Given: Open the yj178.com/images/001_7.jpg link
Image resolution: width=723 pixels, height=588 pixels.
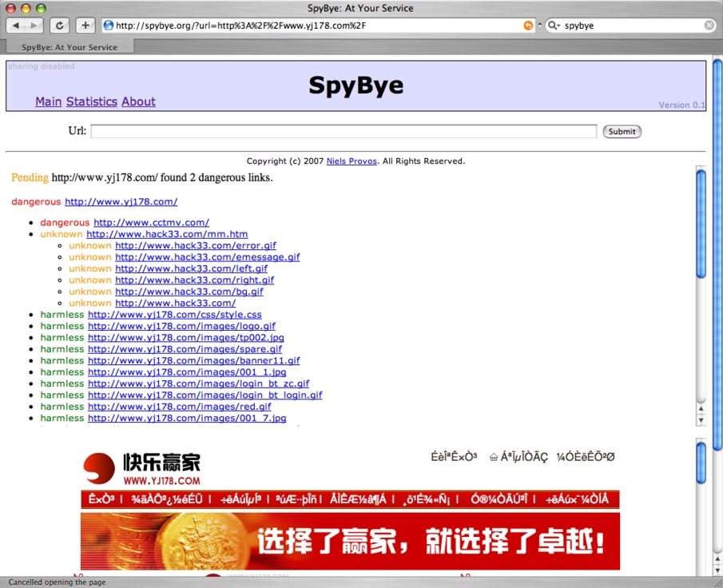Looking at the screenshot, I should 187,419.
